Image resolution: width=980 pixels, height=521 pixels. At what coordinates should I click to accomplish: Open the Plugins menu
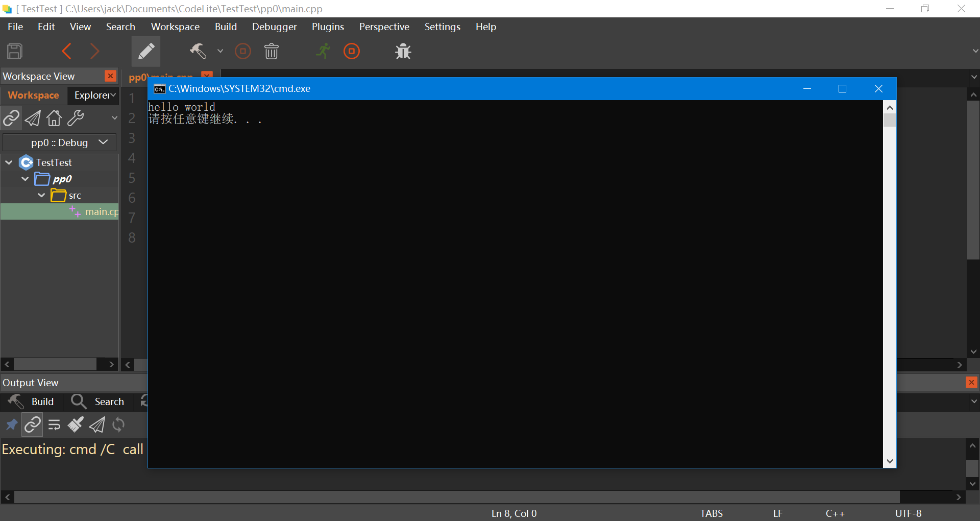tap(328, 27)
